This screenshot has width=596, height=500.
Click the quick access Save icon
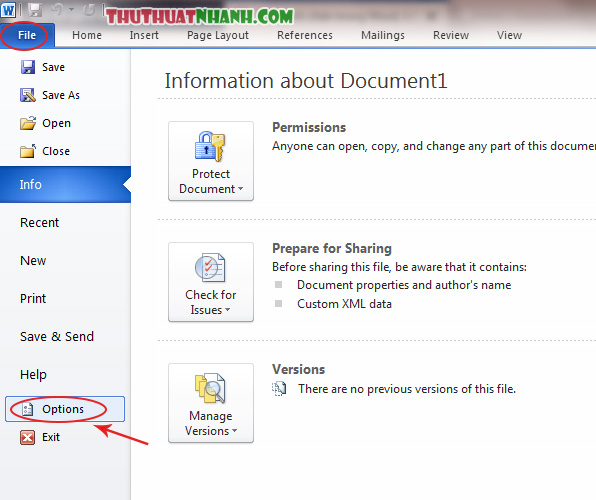point(35,10)
